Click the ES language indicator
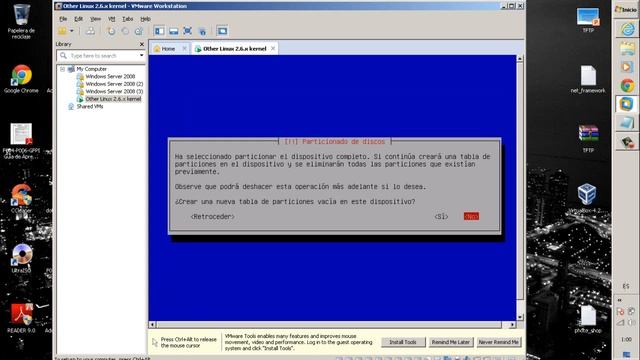 pyautogui.click(x=626, y=286)
